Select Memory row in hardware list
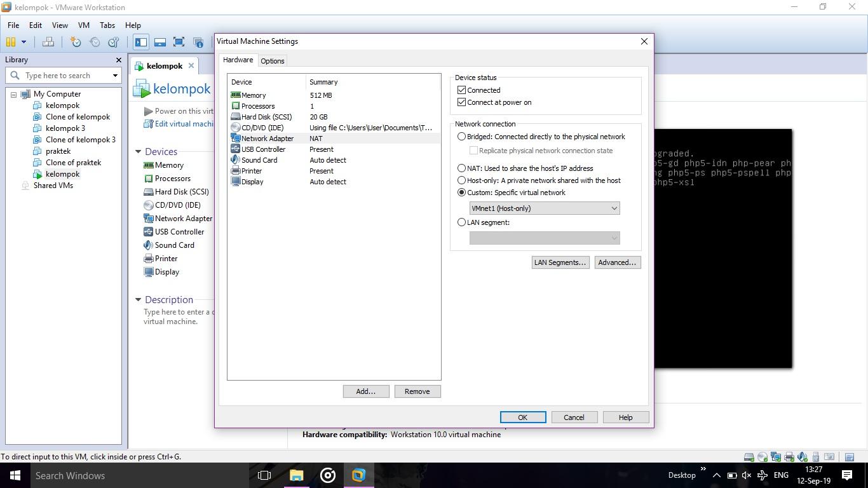The height and width of the screenshot is (488, 868). (334, 95)
